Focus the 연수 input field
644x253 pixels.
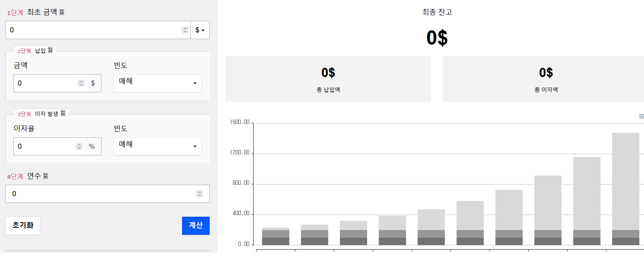(107, 194)
